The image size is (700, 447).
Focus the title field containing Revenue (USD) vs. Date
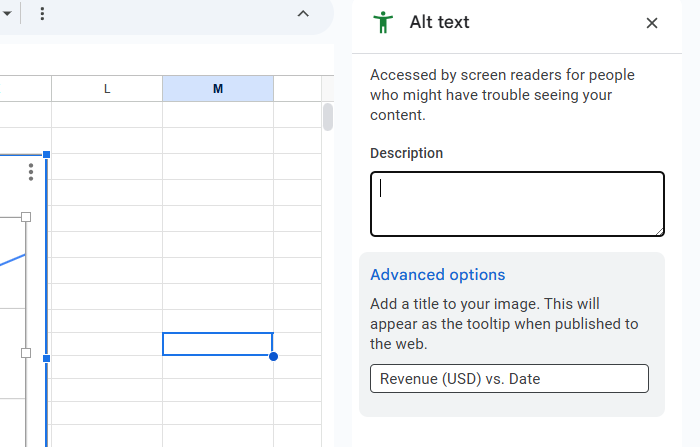(x=509, y=379)
